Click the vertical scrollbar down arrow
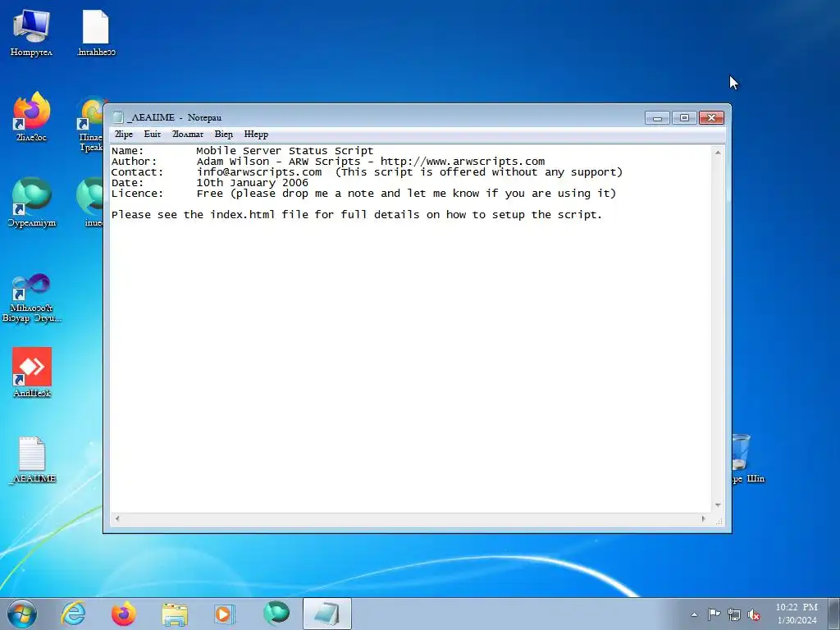 718,505
